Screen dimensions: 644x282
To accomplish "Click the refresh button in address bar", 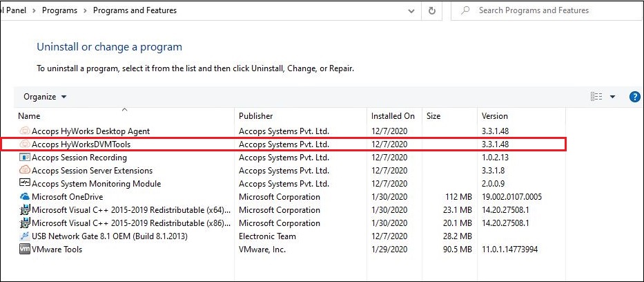I will point(432,10).
